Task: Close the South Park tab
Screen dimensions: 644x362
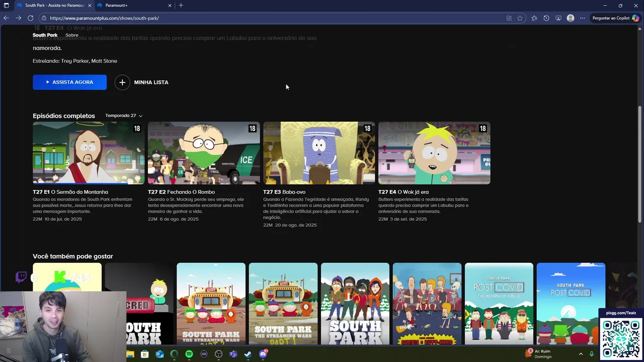Action: [x=90, y=5]
